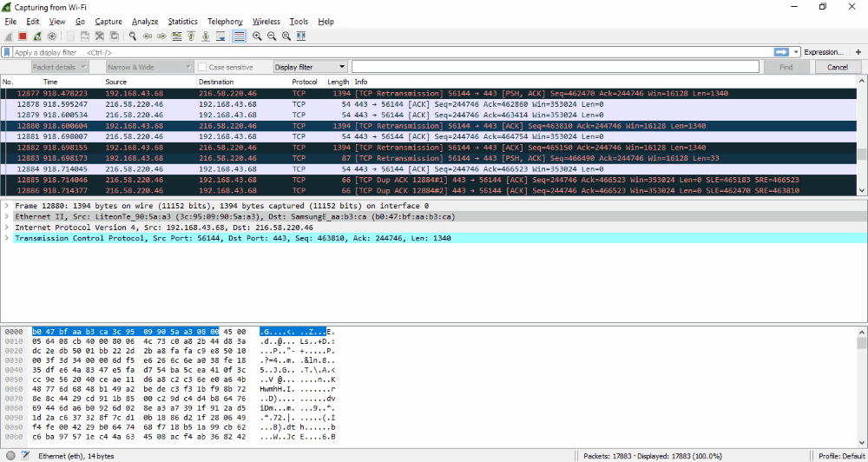868x462 pixels.
Task: Open the Display filter search type dropdown
Action: [x=310, y=67]
